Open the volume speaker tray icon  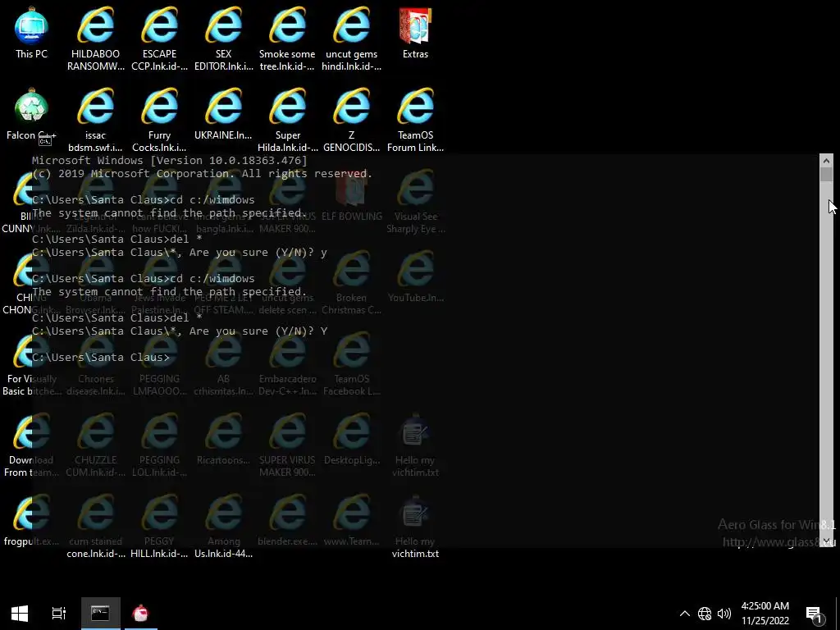(724, 614)
